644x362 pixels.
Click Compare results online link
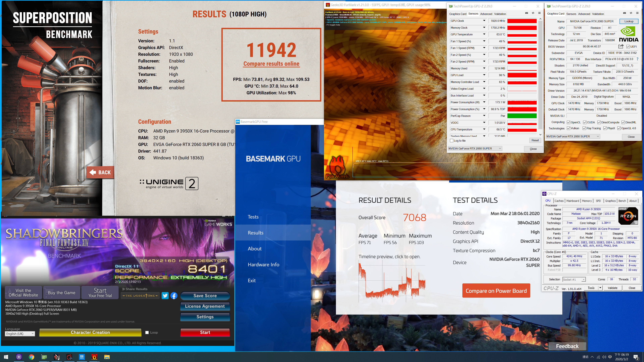(271, 64)
